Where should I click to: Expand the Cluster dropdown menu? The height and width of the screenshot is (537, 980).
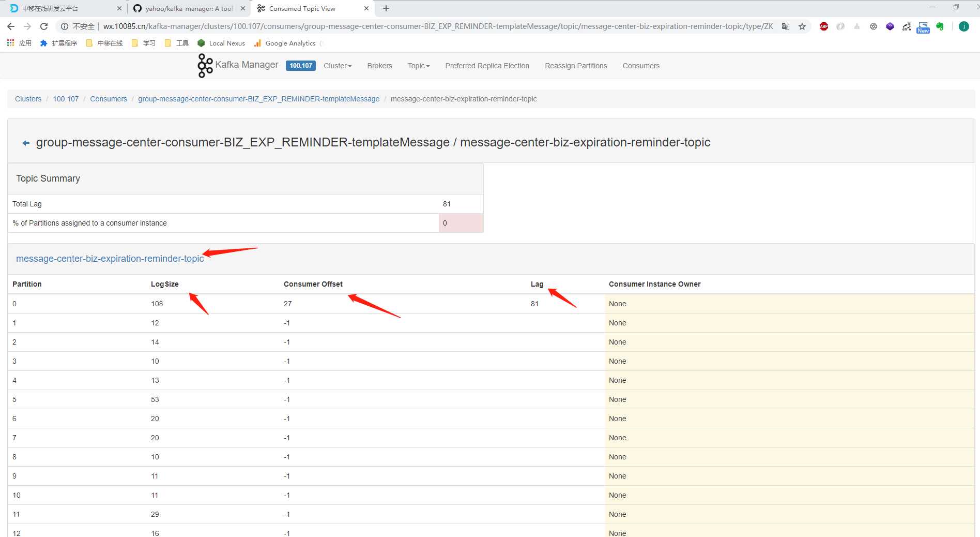[x=338, y=66]
